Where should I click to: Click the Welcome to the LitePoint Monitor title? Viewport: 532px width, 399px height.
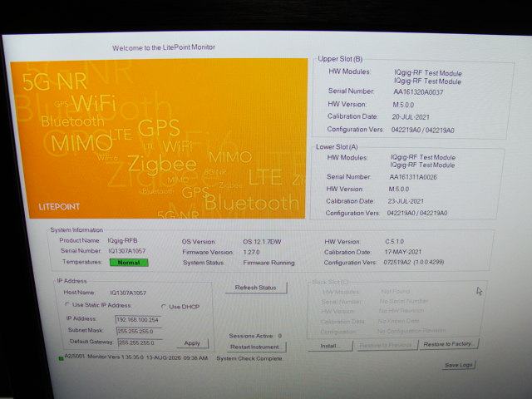(x=164, y=47)
